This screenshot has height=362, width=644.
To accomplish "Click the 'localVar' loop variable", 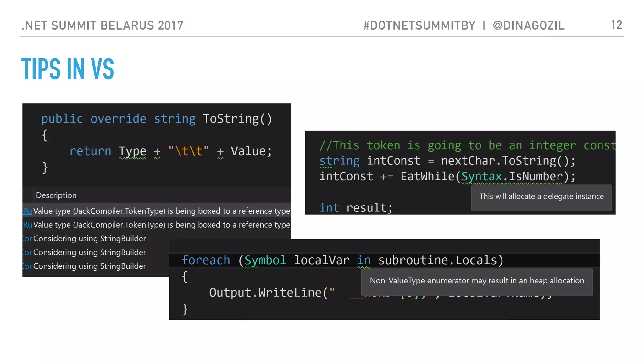I will [x=321, y=260].
